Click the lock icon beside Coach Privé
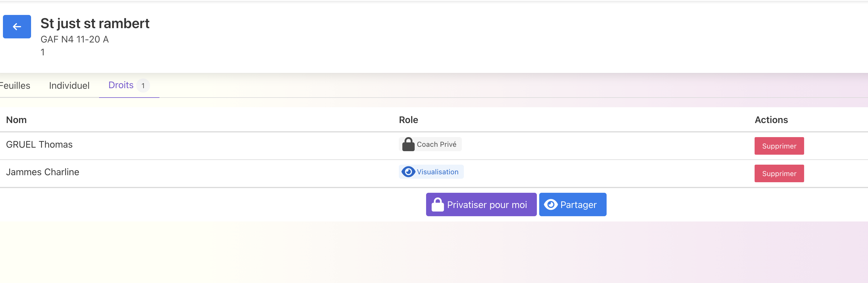868x283 pixels. click(408, 144)
